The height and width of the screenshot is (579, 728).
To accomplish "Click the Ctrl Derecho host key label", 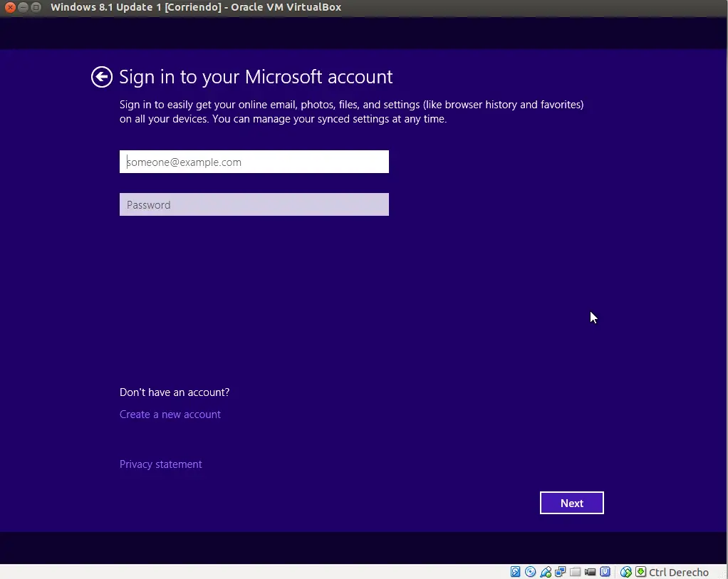I will pos(678,573).
